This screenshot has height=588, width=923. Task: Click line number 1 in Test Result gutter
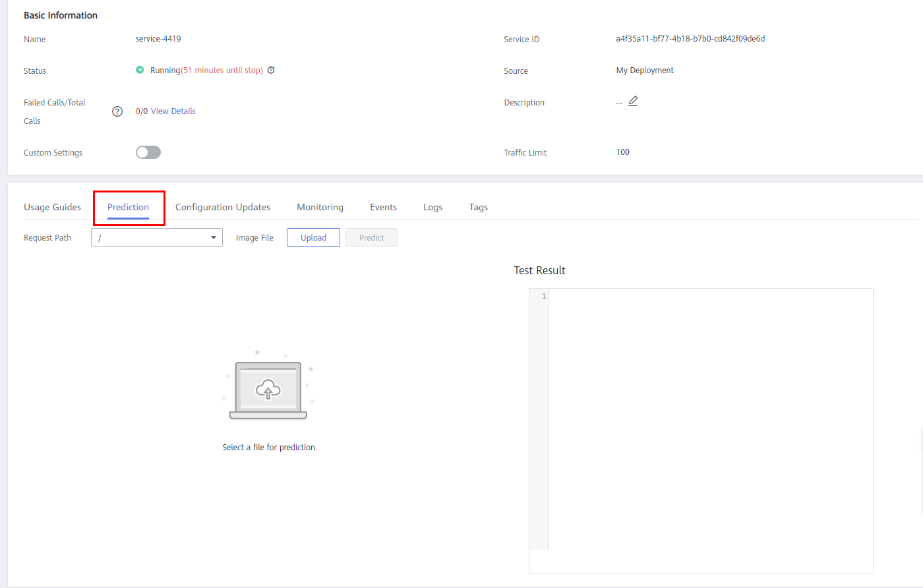[x=543, y=297]
